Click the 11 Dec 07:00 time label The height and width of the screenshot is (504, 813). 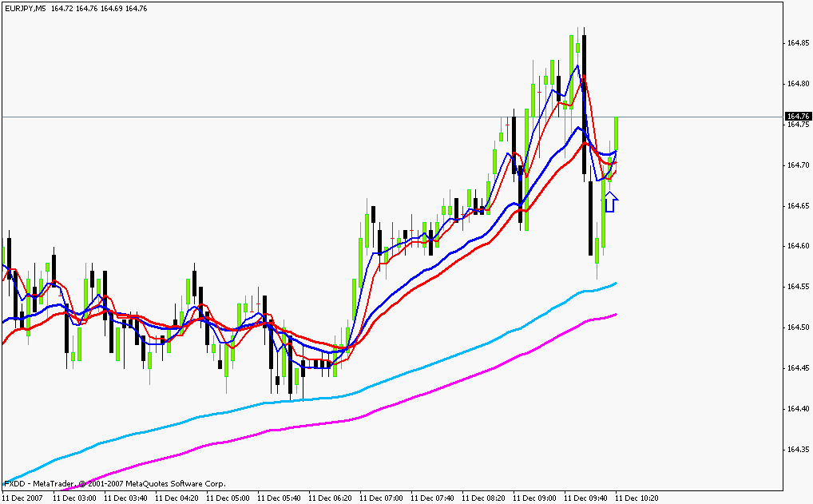point(381,498)
